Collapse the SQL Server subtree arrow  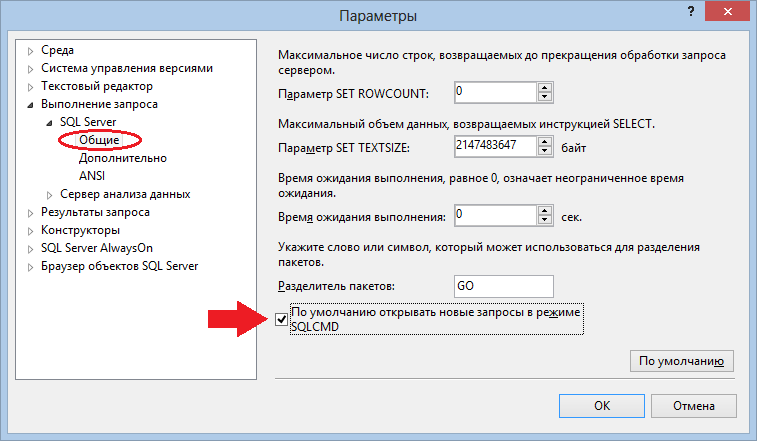[x=49, y=123]
